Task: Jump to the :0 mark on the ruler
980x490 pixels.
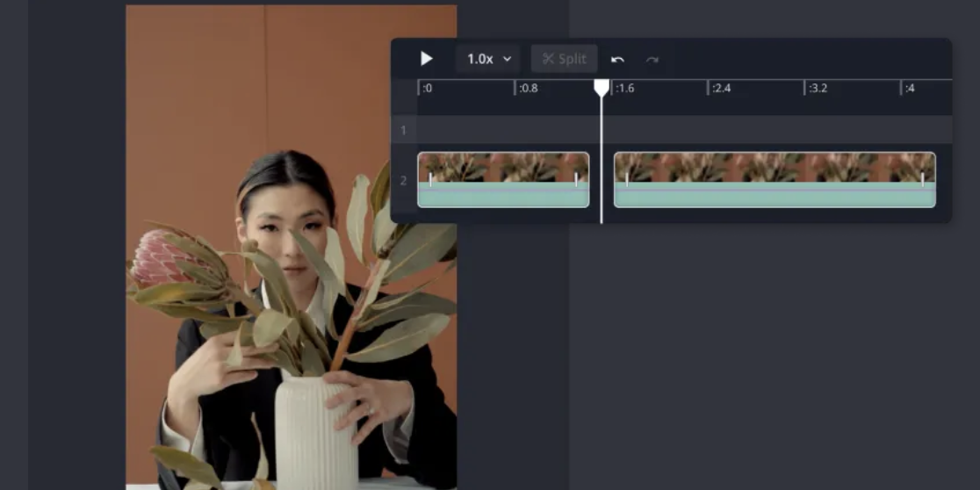Action: tap(427, 88)
